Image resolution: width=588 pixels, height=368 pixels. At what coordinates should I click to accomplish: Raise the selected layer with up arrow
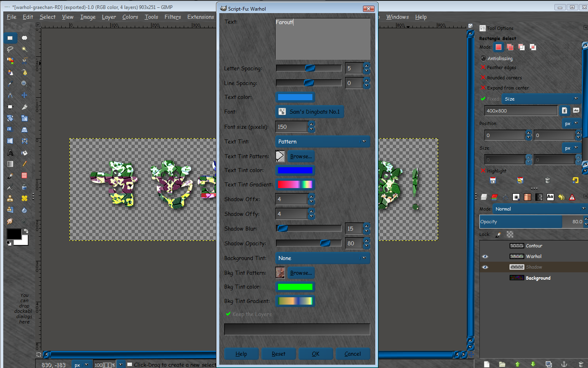click(517, 364)
